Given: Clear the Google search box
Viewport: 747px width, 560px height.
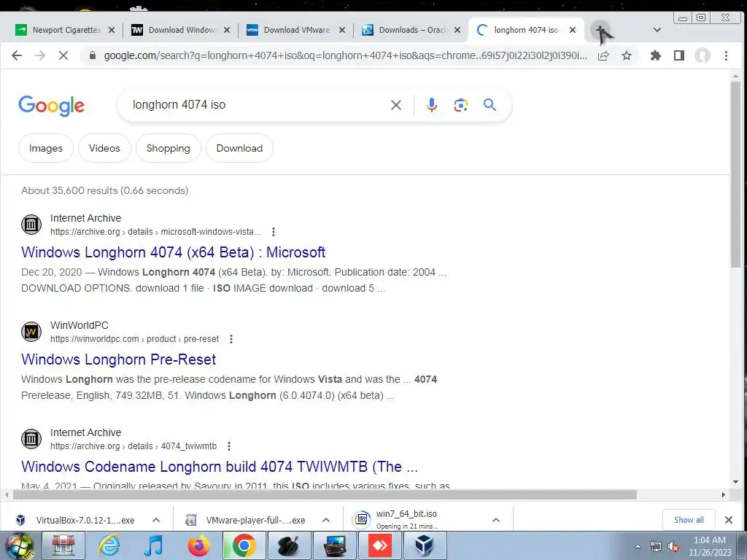Looking at the screenshot, I should pos(396,105).
